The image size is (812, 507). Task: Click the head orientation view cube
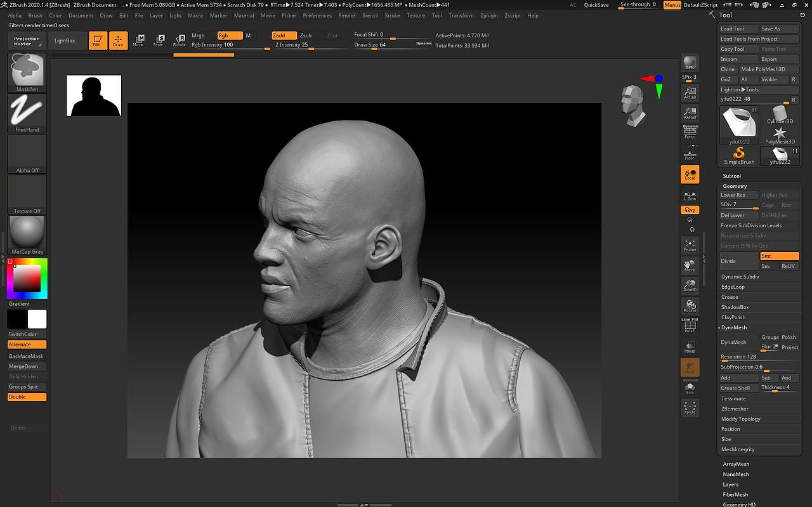coord(634,106)
